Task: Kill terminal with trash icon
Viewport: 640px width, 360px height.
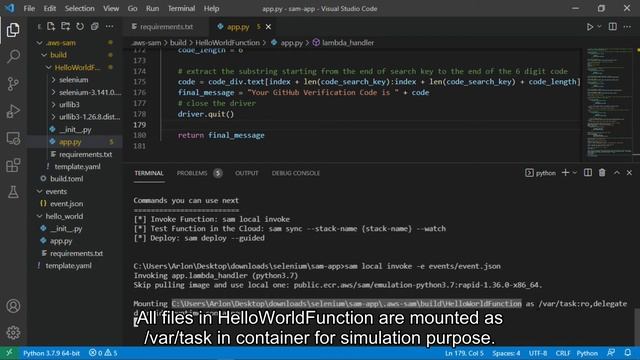Action: click(x=602, y=173)
